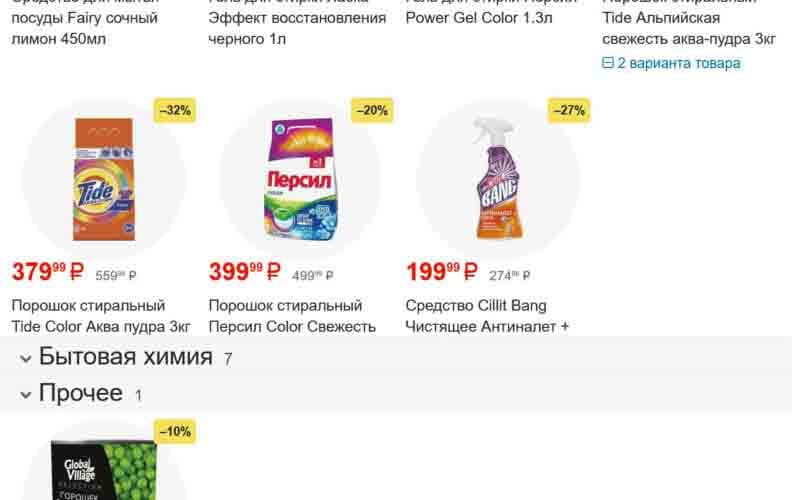Click variants icon beside '2 варианта товара'
Viewport: 800px width, 500px height.
(608, 63)
